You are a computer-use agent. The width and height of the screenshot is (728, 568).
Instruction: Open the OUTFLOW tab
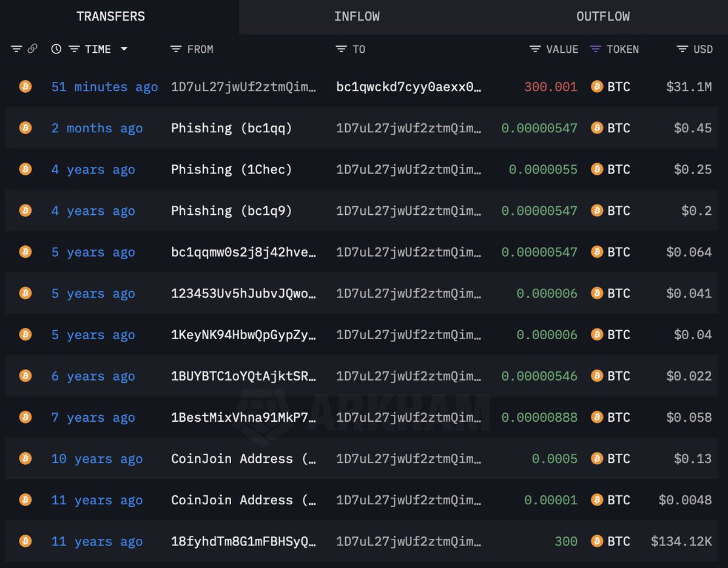[x=603, y=16]
